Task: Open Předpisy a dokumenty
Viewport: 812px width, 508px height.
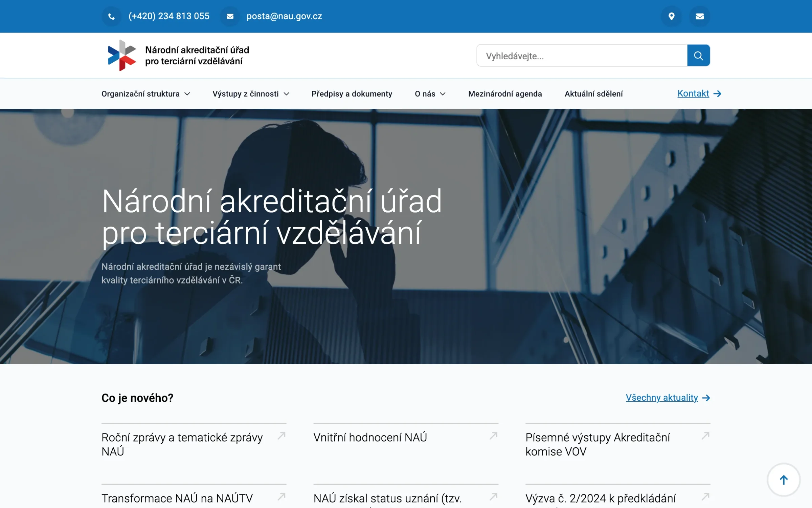Action: point(352,94)
